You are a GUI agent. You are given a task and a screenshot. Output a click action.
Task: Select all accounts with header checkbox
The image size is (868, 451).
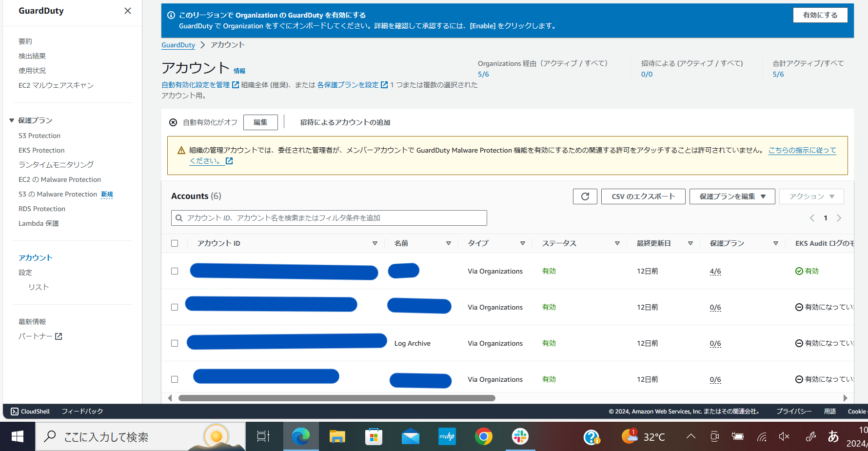tap(175, 243)
